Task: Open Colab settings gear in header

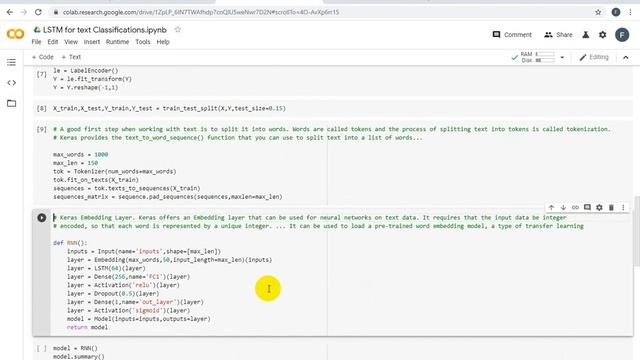Action: 602,35
